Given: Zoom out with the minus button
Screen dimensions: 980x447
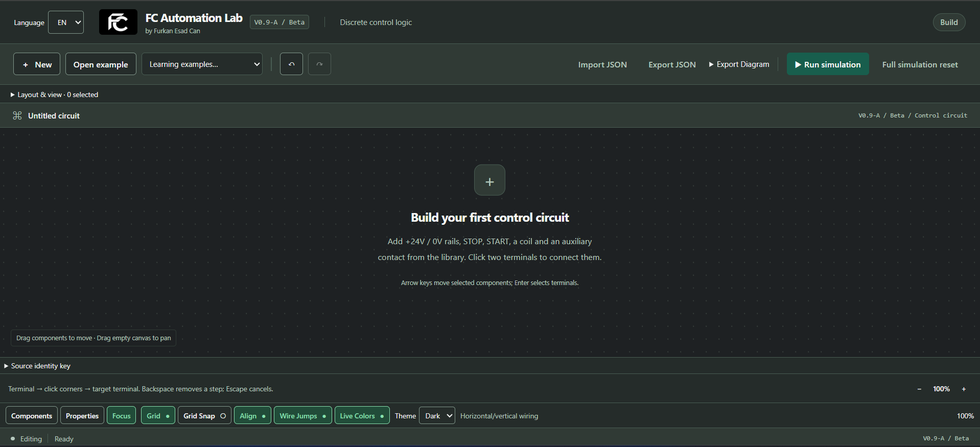Looking at the screenshot, I should tap(919, 389).
